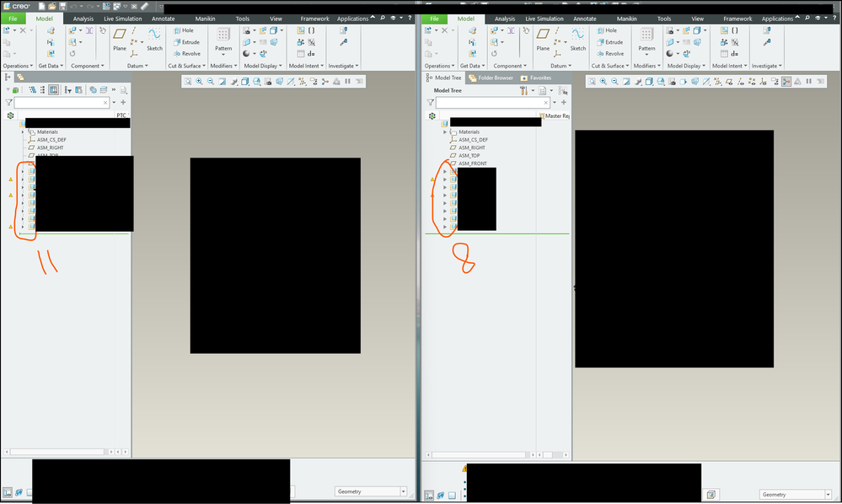Open the File menu in left window

tap(13, 19)
